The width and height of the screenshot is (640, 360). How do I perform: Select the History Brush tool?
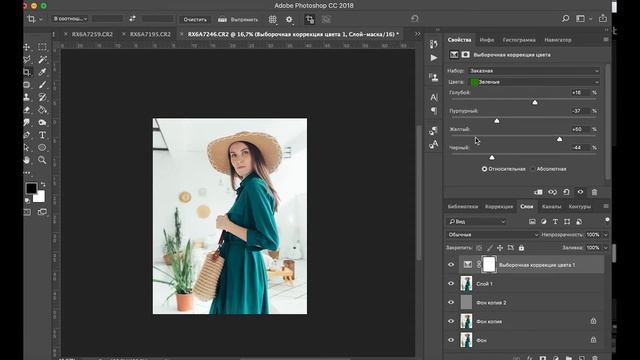pyautogui.click(x=42, y=97)
